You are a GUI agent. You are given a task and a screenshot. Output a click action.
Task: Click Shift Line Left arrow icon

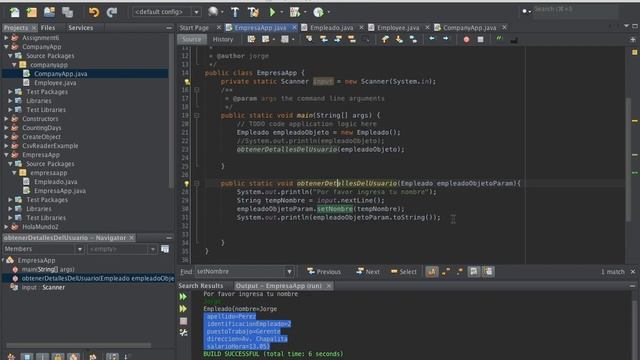[432, 39]
